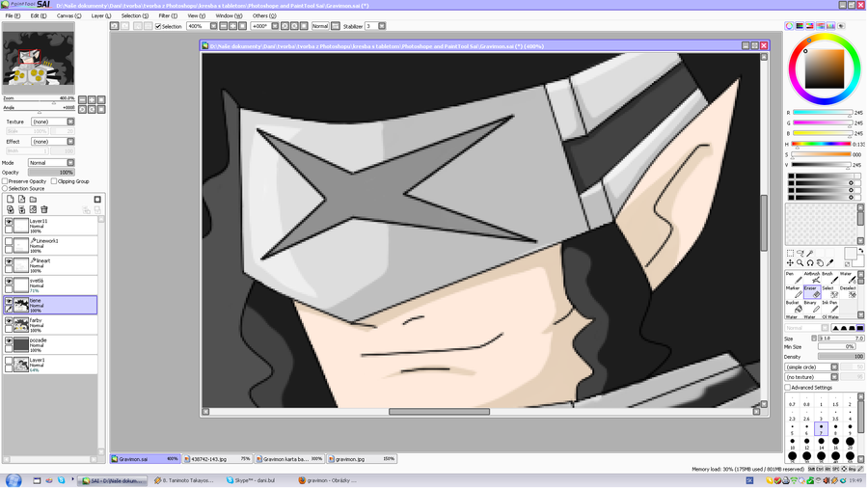Select the Binary pen tool
Screen dimensions: 868x489
pyautogui.click(x=811, y=307)
